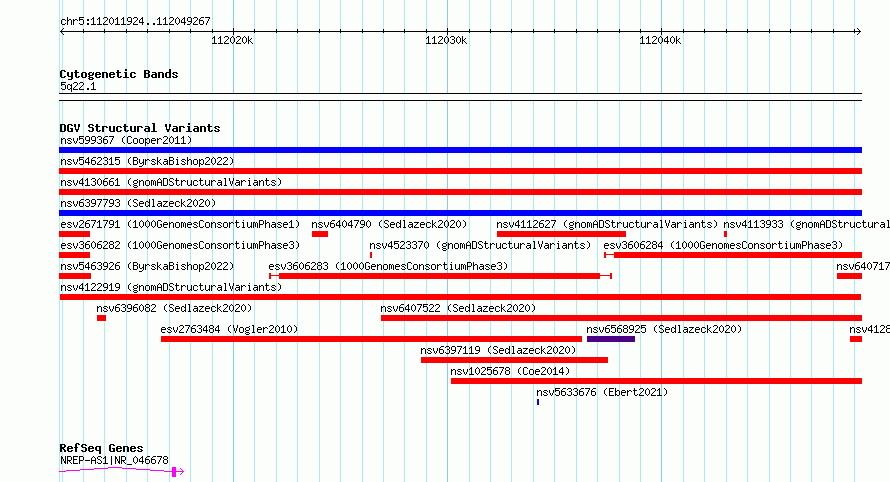Open esv3606284 (1000GenomesConsortiumPhase3) label
890x482 pixels.
pyautogui.click(x=723, y=245)
